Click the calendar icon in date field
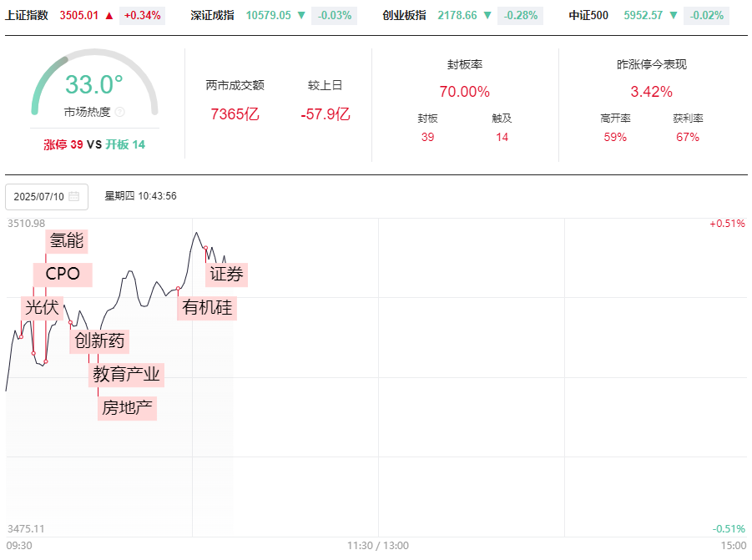 click(x=73, y=197)
